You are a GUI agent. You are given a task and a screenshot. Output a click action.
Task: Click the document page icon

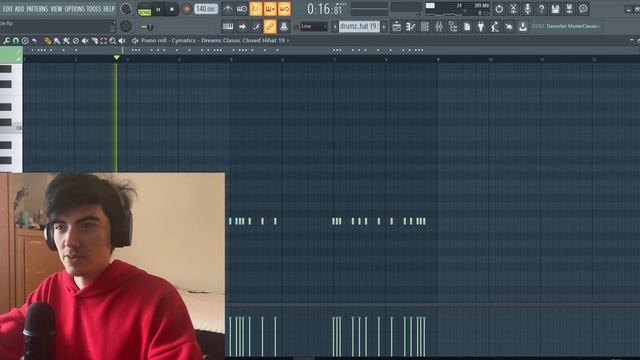click(x=467, y=27)
